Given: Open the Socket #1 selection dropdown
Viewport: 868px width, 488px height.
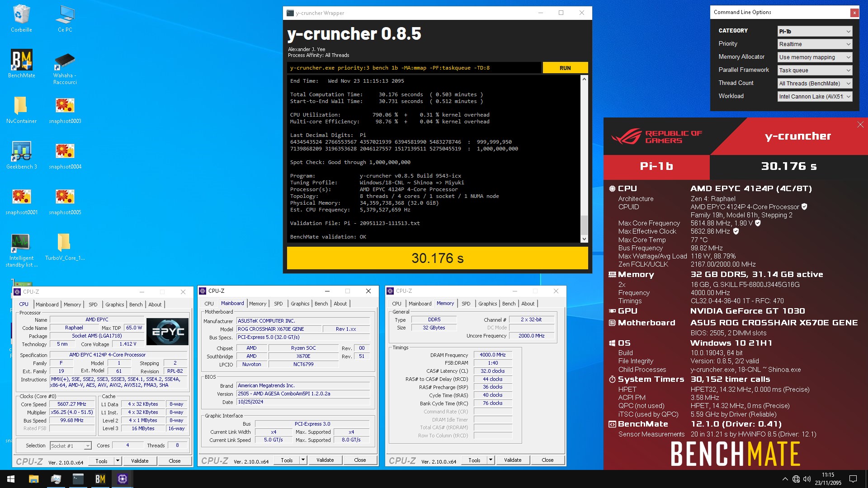Looking at the screenshot, I should pyautogui.click(x=71, y=446).
